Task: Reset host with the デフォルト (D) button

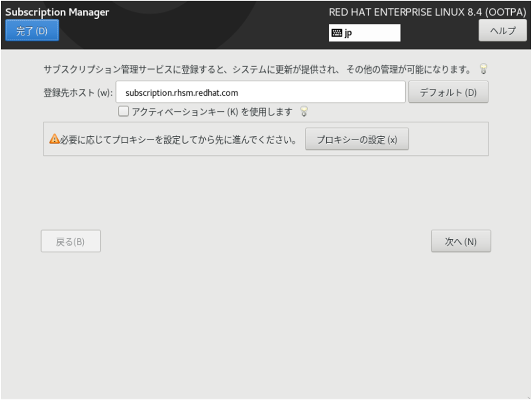Action: (448, 92)
